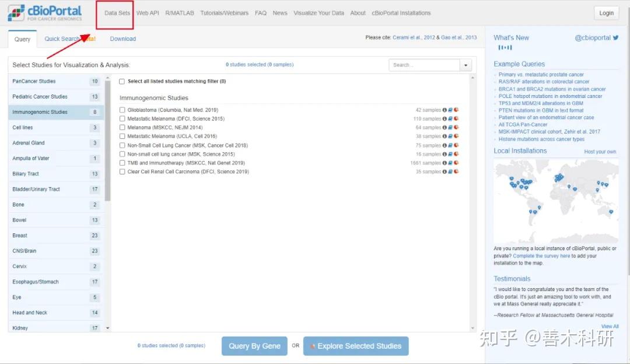Viewport: 630px width, 364px height.
Task: Show info for Metastatic Melanoma (DFCI) study
Action: coord(444,119)
